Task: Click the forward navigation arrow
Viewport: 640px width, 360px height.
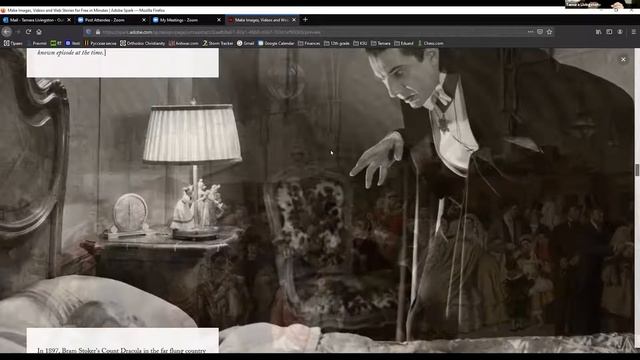Action: [x=18, y=32]
